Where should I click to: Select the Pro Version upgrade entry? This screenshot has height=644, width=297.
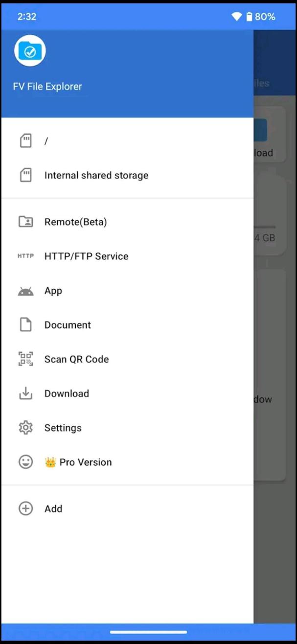tap(78, 461)
